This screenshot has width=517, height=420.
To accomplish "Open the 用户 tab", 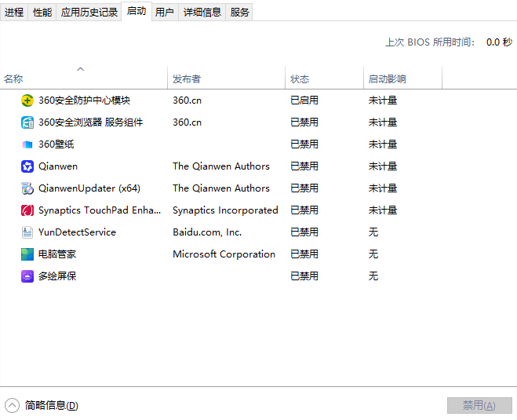I will click(165, 13).
